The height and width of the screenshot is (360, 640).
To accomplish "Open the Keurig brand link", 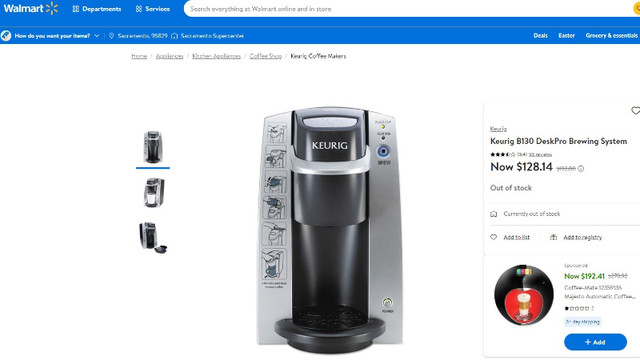I will click(498, 129).
